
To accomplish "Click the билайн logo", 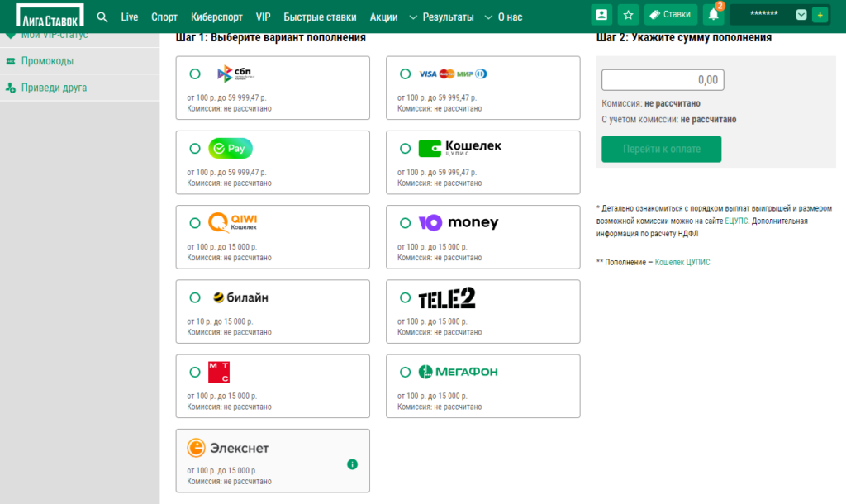I will tap(240, 297).
